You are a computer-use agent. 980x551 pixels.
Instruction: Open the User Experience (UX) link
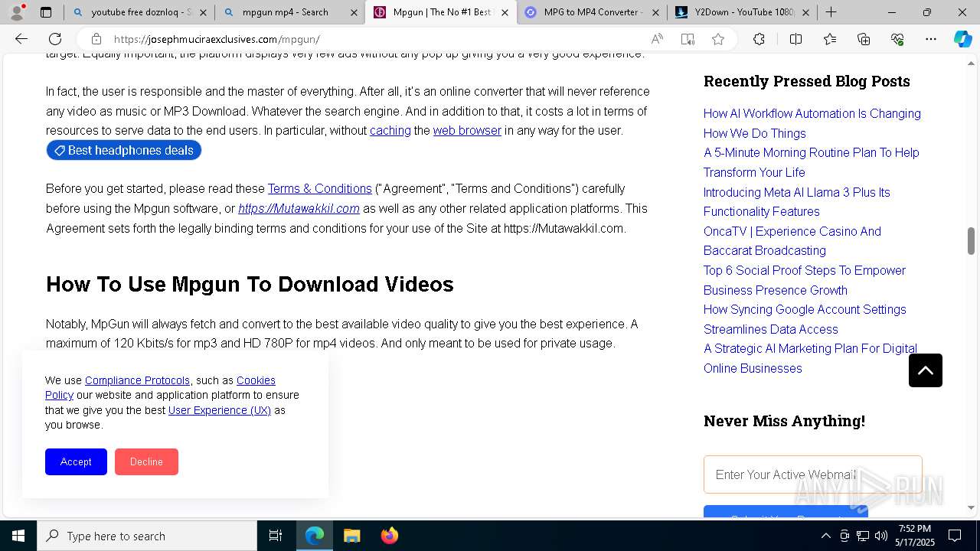click(220, 410)
